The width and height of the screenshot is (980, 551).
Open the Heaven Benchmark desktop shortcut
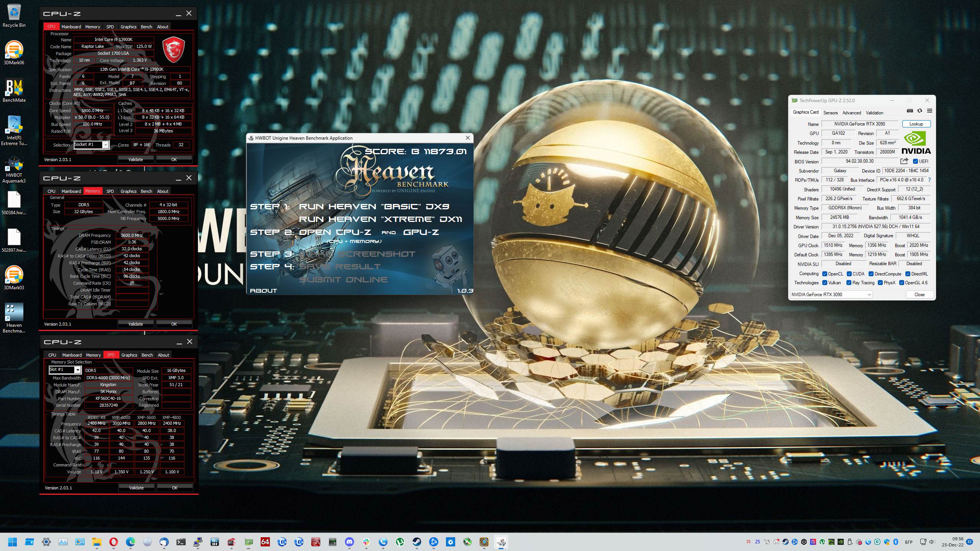pyautogui.click(x=14, y=318)
